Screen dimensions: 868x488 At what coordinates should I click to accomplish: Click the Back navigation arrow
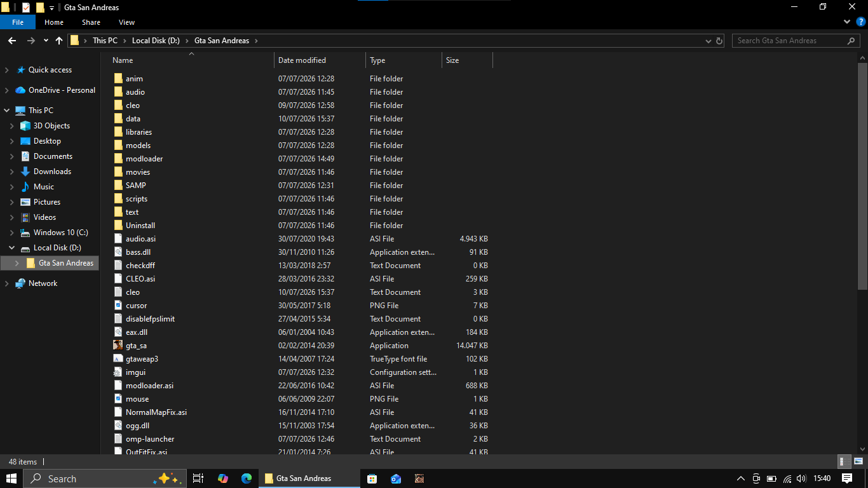12,41
